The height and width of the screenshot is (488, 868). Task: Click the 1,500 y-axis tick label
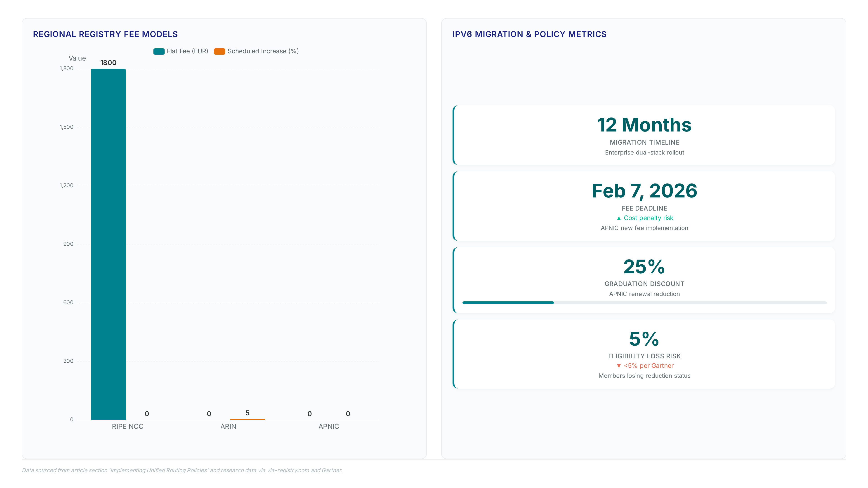(66, 127)
